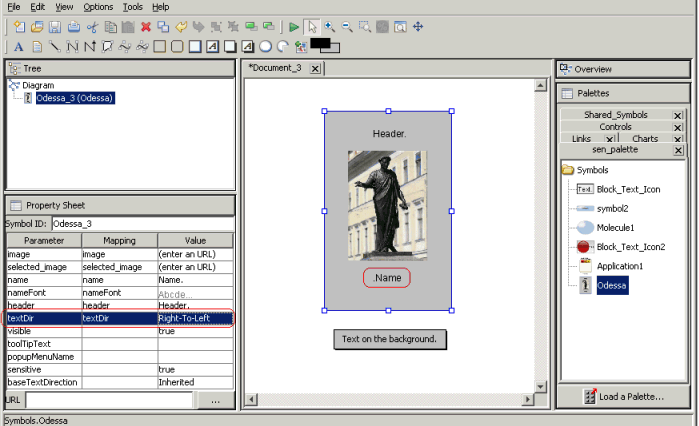Select the Zoom In magnifier tool
The width and height of the screenshot is (699, 426).
pos(329,27)
